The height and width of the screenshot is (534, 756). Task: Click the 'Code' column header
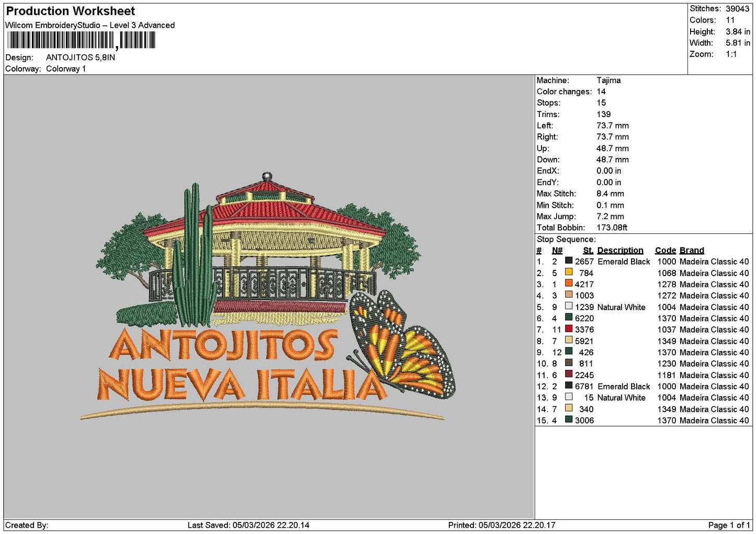point(665,251)
